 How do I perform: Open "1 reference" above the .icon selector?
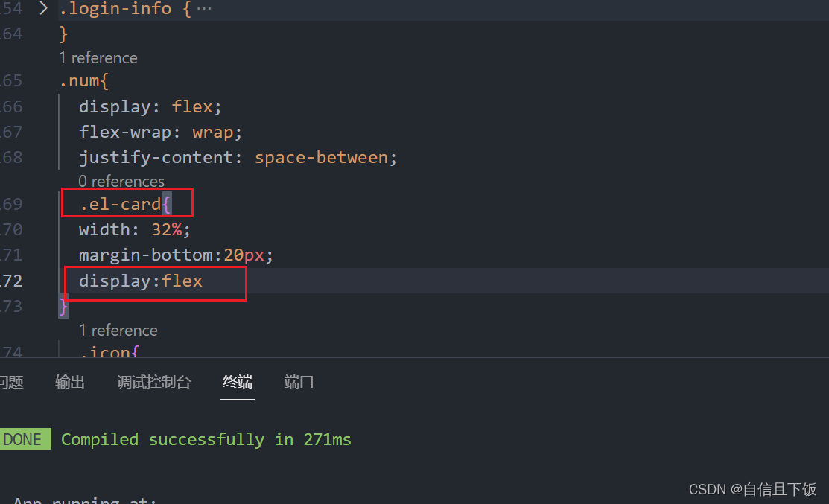coord(118,330)
